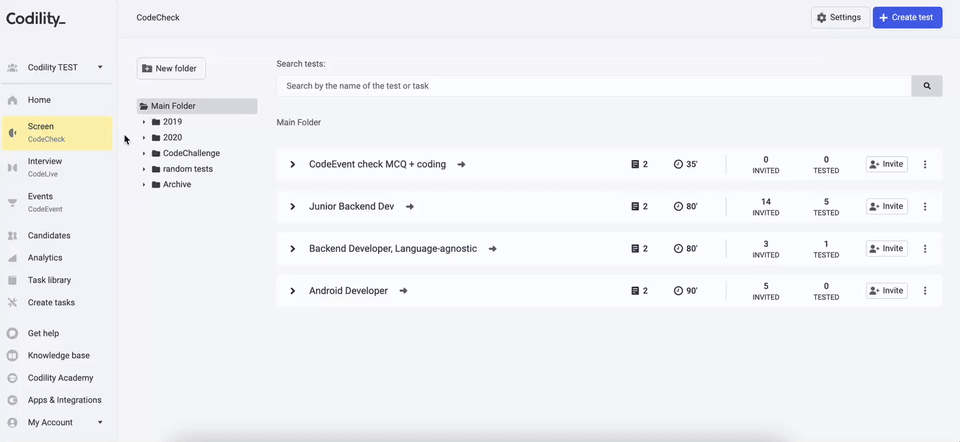The height and width of the screenshot is (442, 960).
Task: Invite candidates to CodeEvent check MCQ + coding
Action: (887, 164)
